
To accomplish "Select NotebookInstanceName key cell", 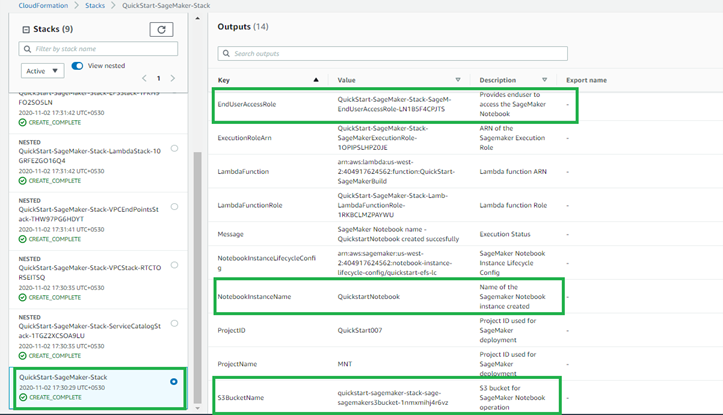I will (254, 296).
